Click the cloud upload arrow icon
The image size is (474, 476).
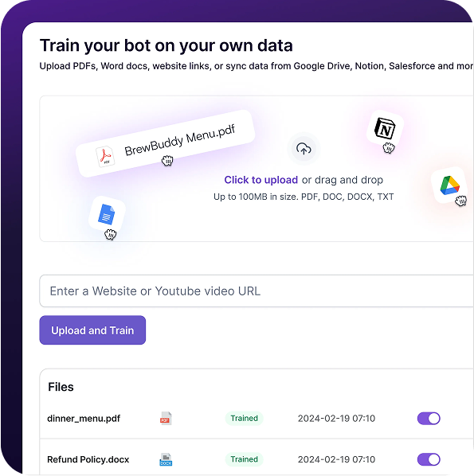(304, 149)
